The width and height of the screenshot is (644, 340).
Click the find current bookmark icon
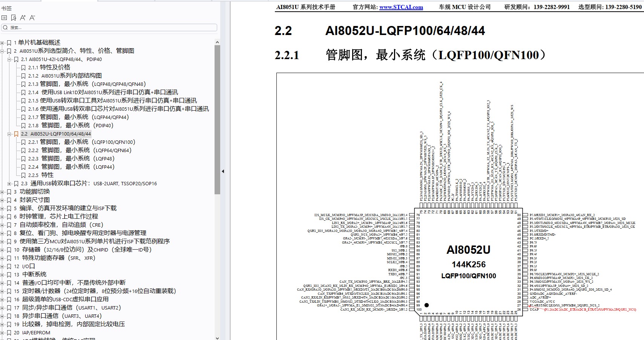point(14,18)
